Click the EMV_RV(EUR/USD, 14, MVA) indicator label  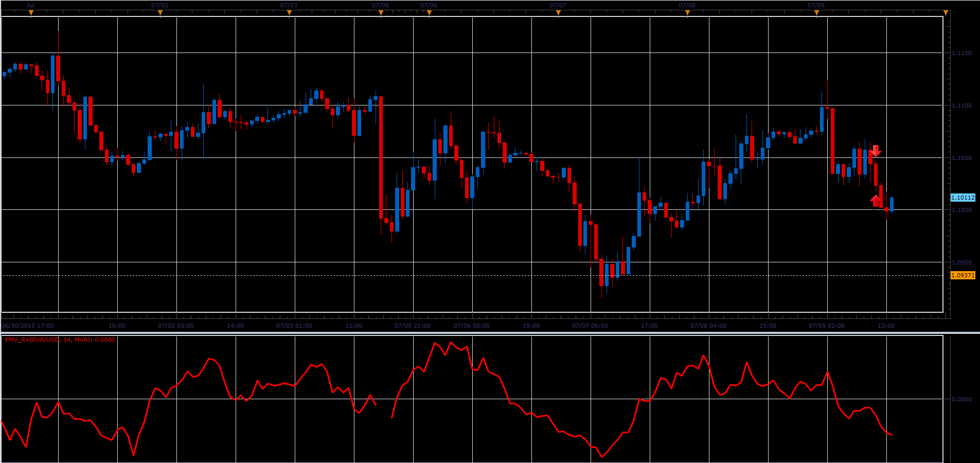[60, 340]
